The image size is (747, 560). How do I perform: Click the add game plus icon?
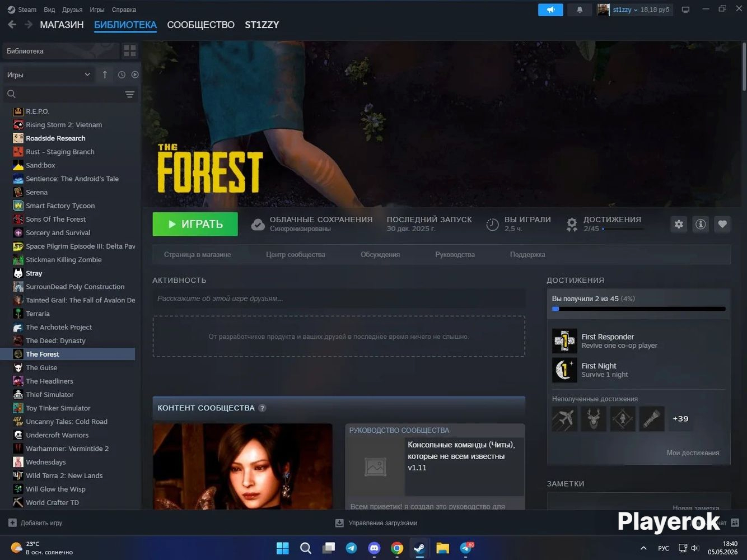[12, 523]
